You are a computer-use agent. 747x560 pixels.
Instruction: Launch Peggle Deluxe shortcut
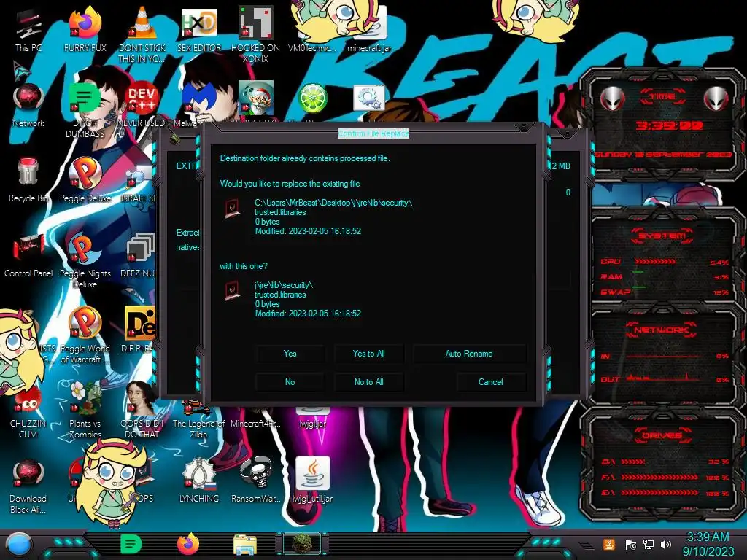[85, 180]
